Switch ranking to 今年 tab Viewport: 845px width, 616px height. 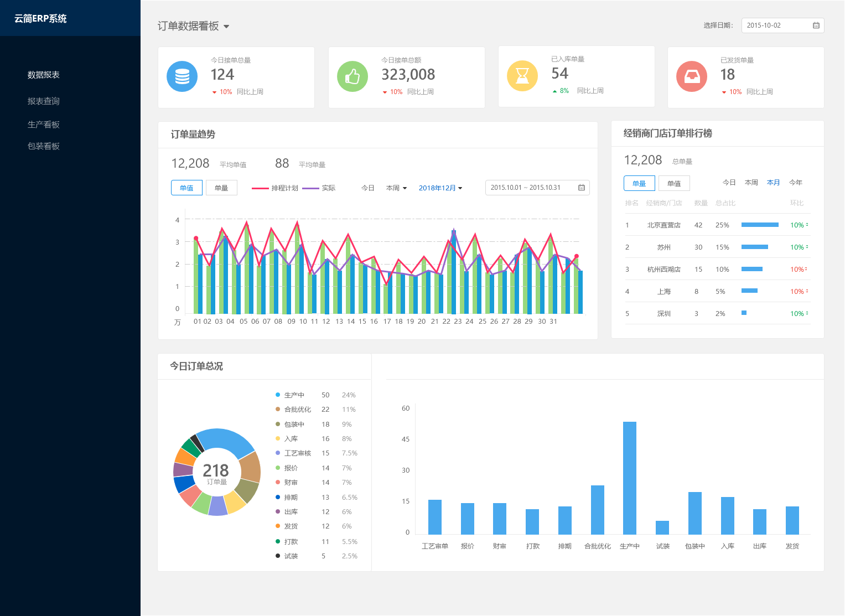[796, 183]
